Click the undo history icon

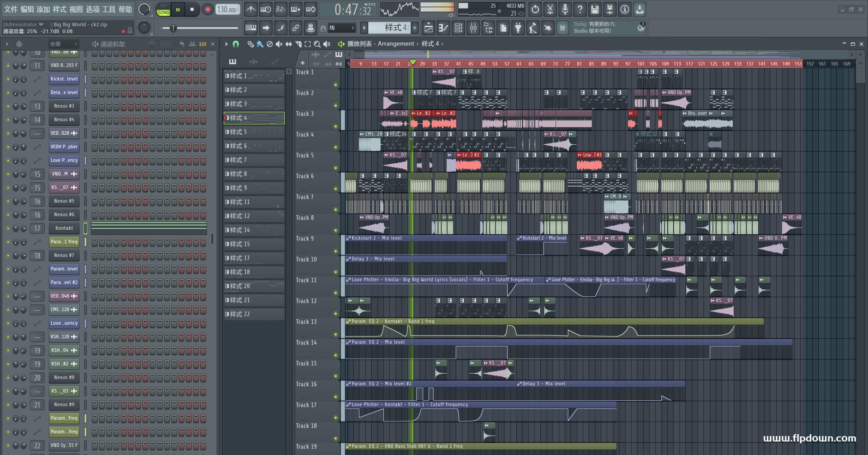point(535,9)
